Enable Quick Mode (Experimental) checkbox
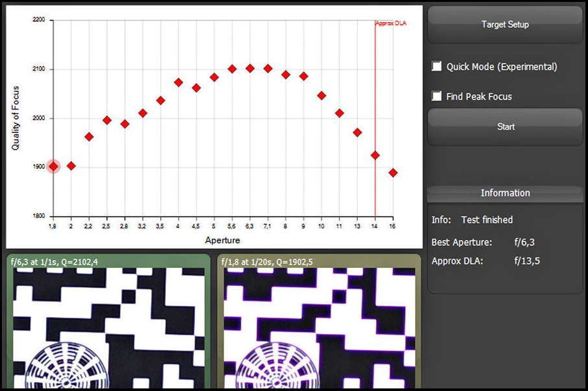Viewport: 588px width, 391px height. pyautogui.click(x=437, y=66)
